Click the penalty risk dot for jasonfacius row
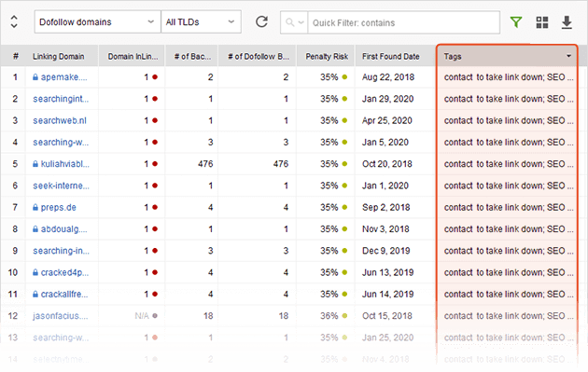The height and width of the screenshot is (372, 588). [x=344, y=316]
